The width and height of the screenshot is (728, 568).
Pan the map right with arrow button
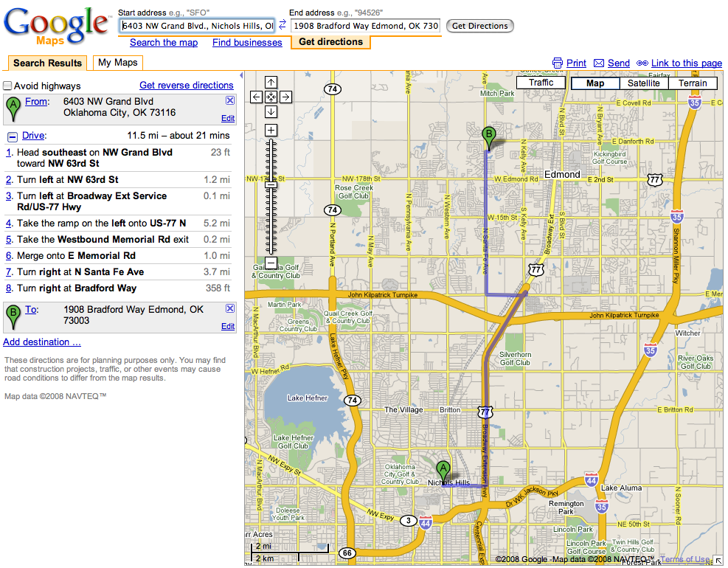point(285,97)
